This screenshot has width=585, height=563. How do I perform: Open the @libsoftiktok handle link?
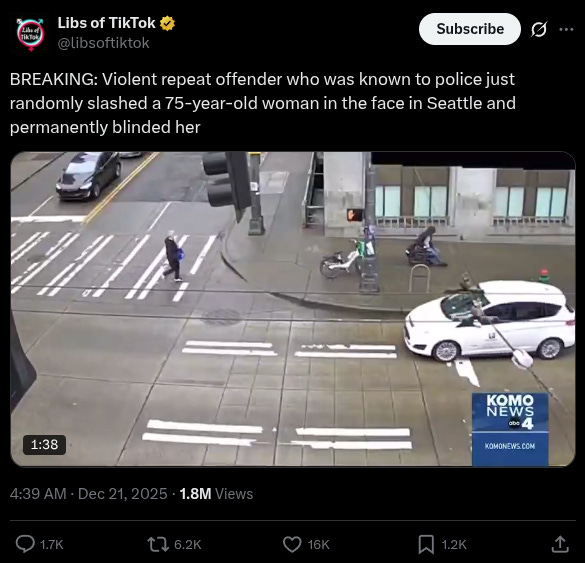103,43
